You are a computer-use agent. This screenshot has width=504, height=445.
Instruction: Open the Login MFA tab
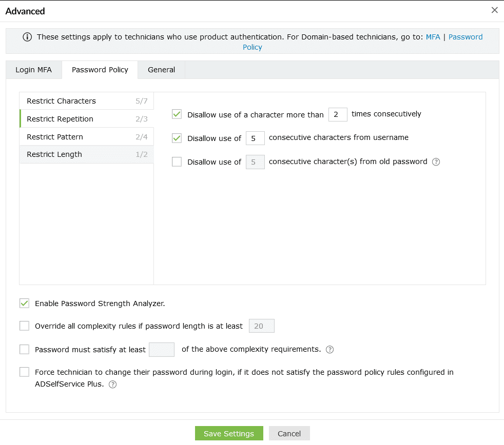(33, 70)
